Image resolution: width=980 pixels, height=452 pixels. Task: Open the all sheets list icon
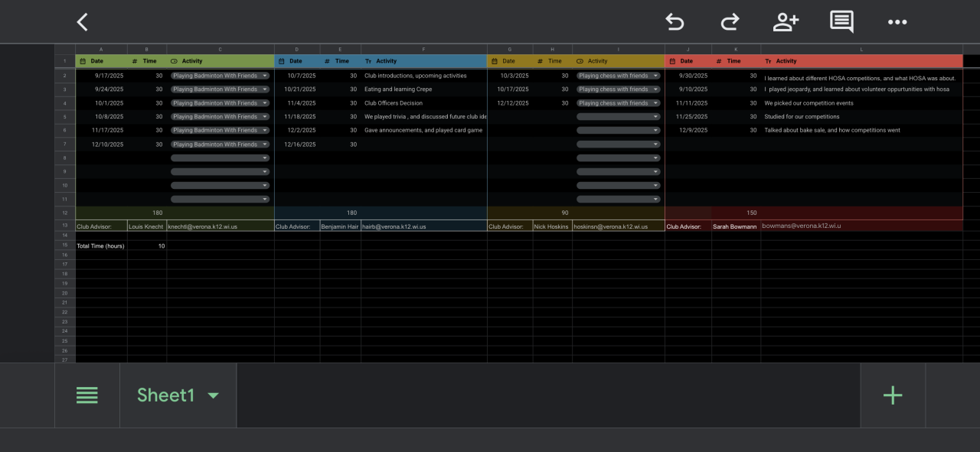[x=87, y=395]
